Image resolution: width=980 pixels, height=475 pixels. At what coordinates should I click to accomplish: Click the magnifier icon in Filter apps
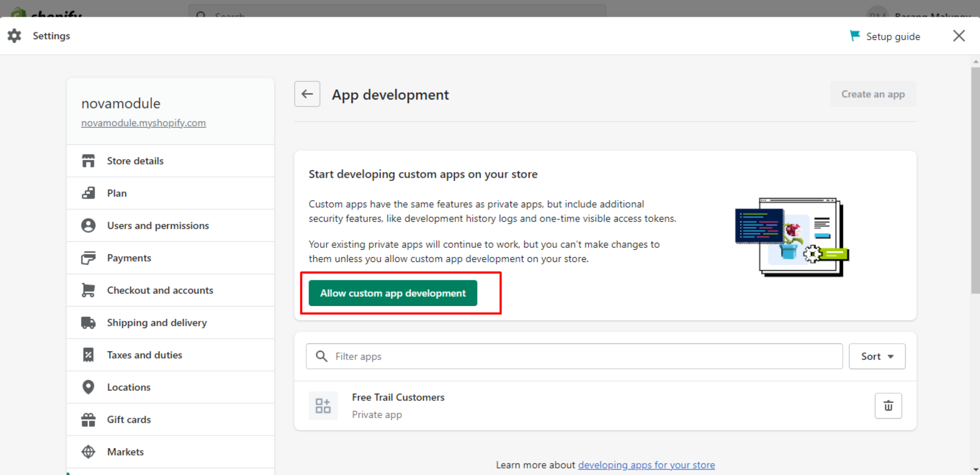321,356
